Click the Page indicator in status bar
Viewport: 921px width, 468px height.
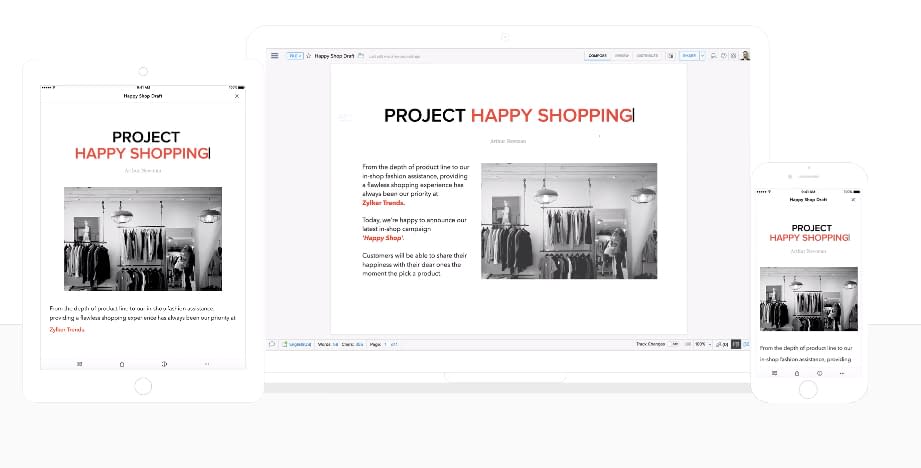[384, 345]
